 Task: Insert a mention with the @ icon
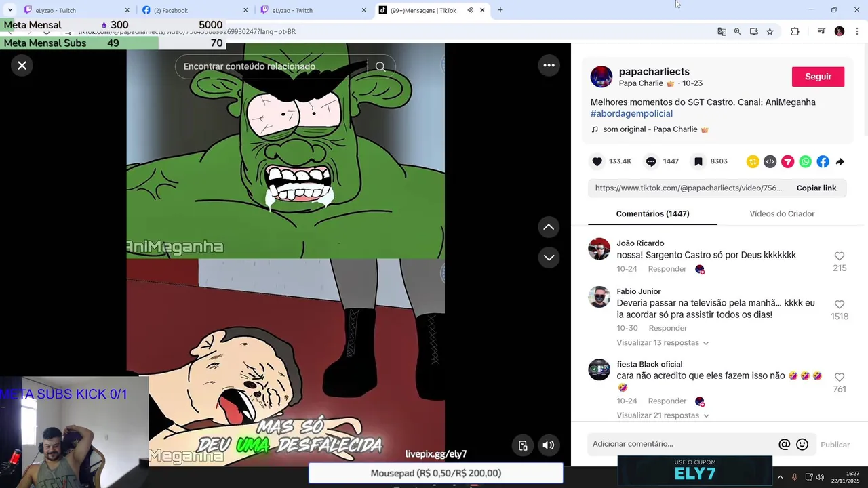coord(784,445)
